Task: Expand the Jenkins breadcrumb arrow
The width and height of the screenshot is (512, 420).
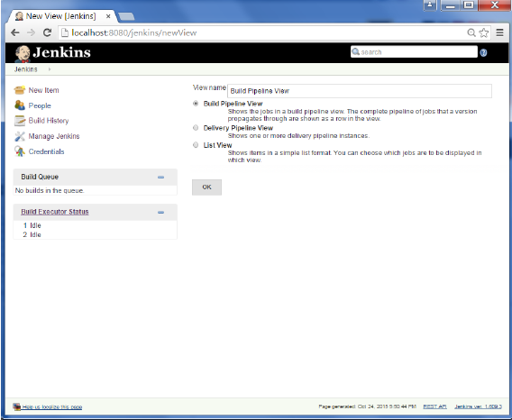Action: click(x=50, y=69)
